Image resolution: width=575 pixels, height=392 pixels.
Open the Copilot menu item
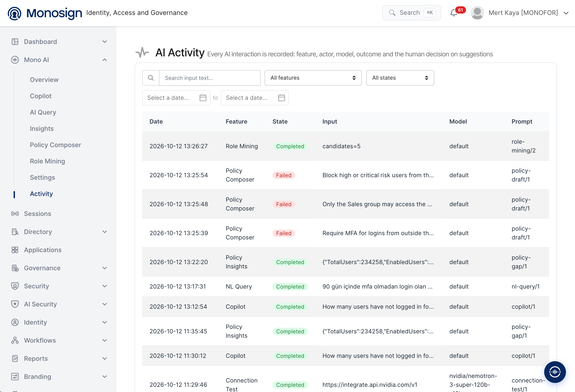coord(41,96)
